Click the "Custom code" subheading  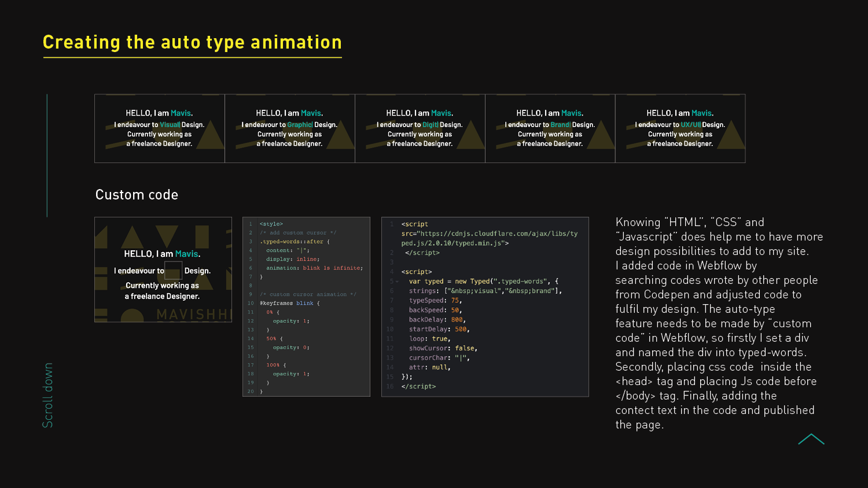click(137, 195)
